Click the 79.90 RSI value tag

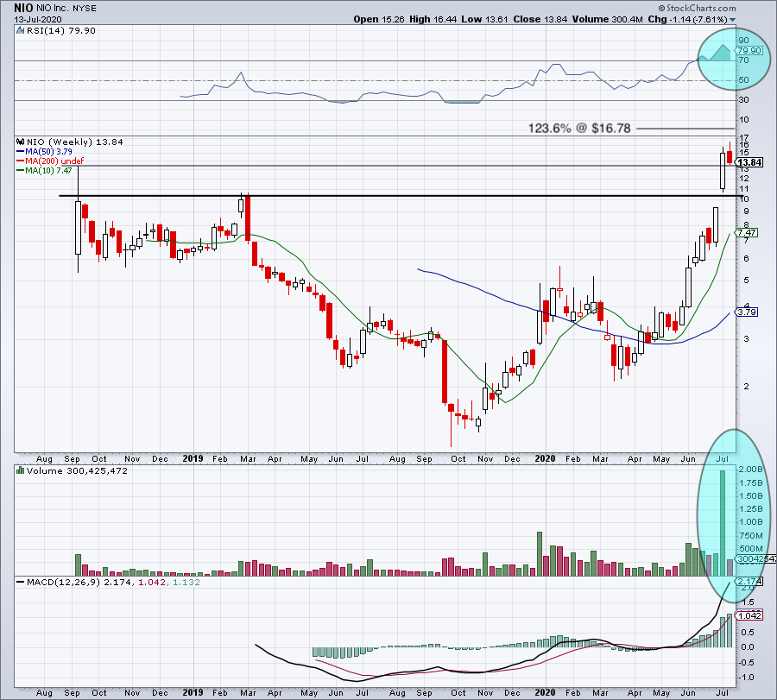pyautogui.click(x=749, y=51)
